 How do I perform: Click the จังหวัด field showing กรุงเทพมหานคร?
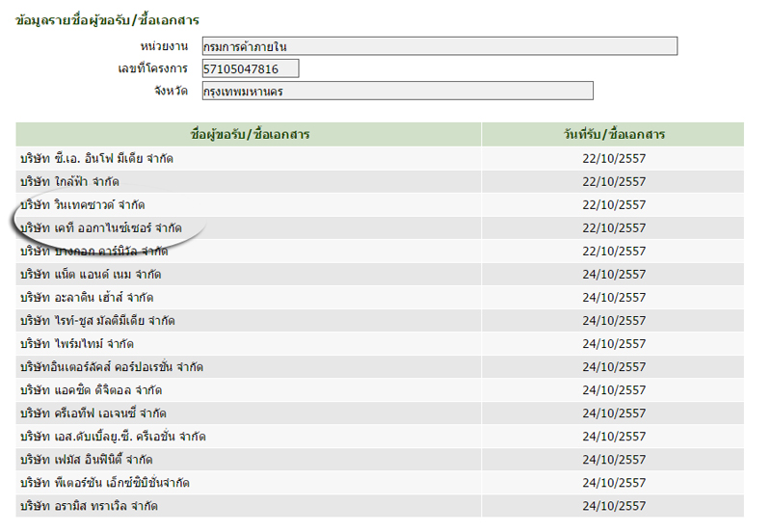396,92
